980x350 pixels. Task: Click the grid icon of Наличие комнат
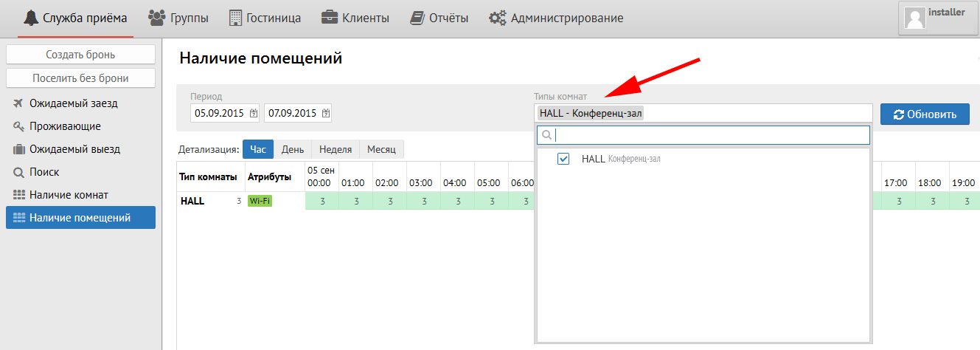pos(18,195)
